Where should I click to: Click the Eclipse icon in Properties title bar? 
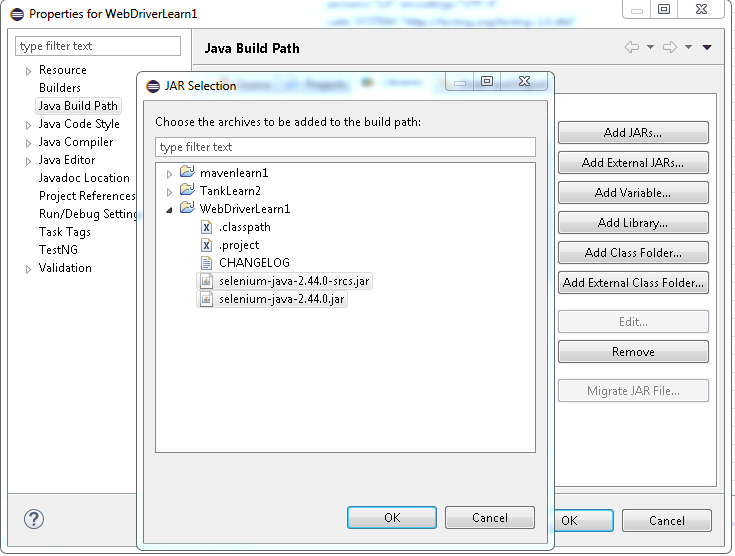point(17,14)
